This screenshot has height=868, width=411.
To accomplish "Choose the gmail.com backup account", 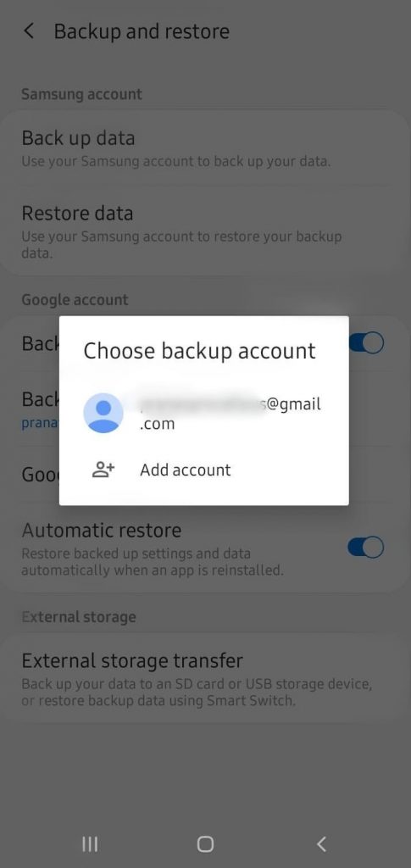I will click(x=204, y=414).
